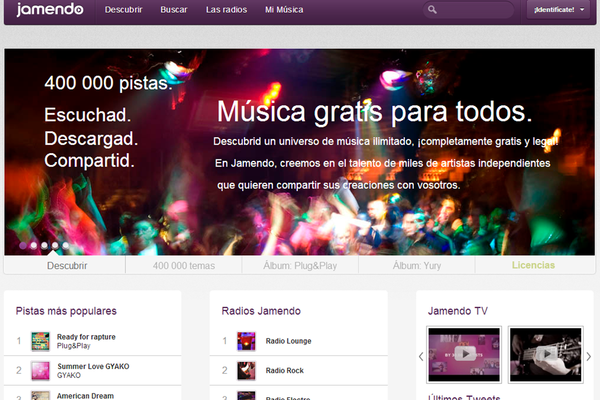Select the first carousel dot indicator
This screenshot has width=600, height=400.
[23, 245]
